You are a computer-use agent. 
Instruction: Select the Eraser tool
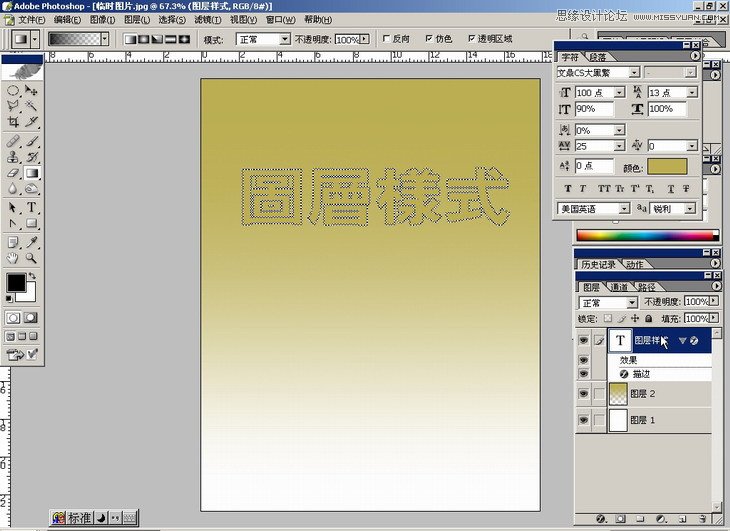(x=13, y=173)
